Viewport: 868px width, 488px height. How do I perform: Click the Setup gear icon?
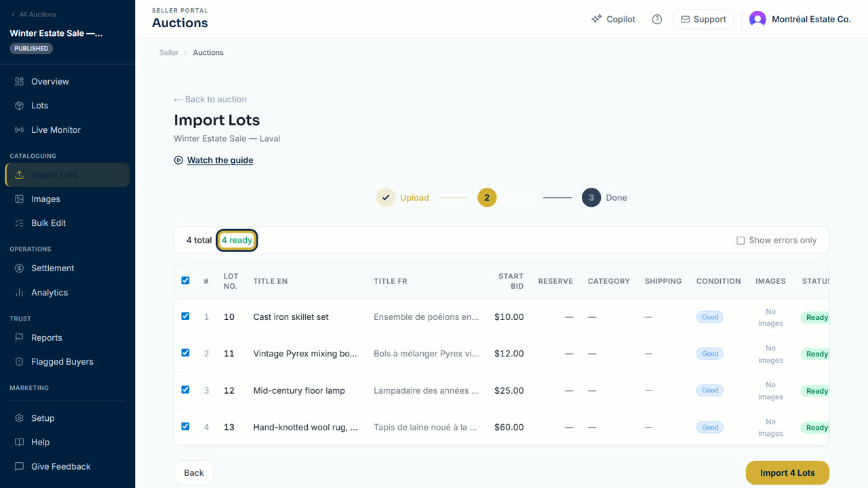(x=19, y=418)
